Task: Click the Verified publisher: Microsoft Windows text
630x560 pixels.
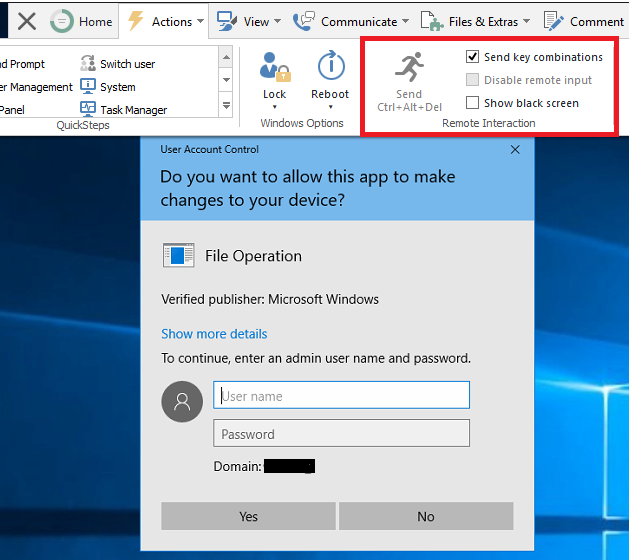Action: tap(270, 299)
